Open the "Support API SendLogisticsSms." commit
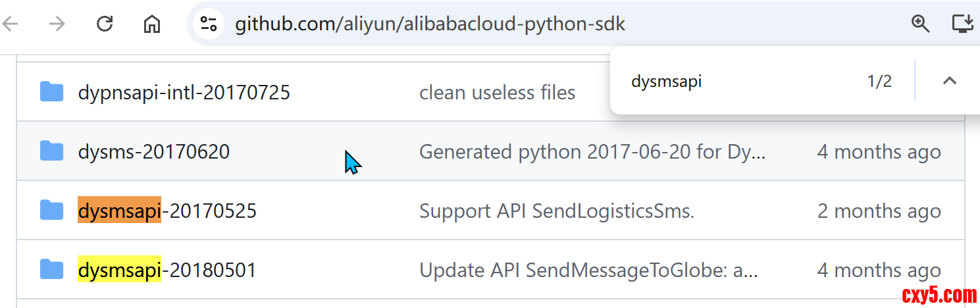The height and width of the screenshot is (308, 980). 557,211
